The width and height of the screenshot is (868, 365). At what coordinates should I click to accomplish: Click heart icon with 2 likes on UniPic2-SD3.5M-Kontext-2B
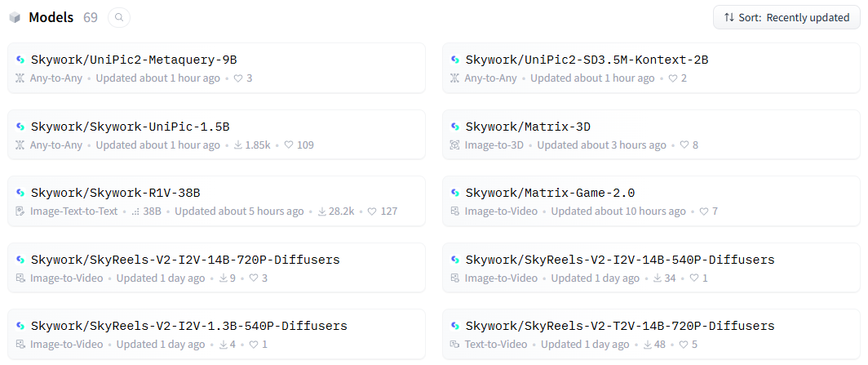coord(672,78)
